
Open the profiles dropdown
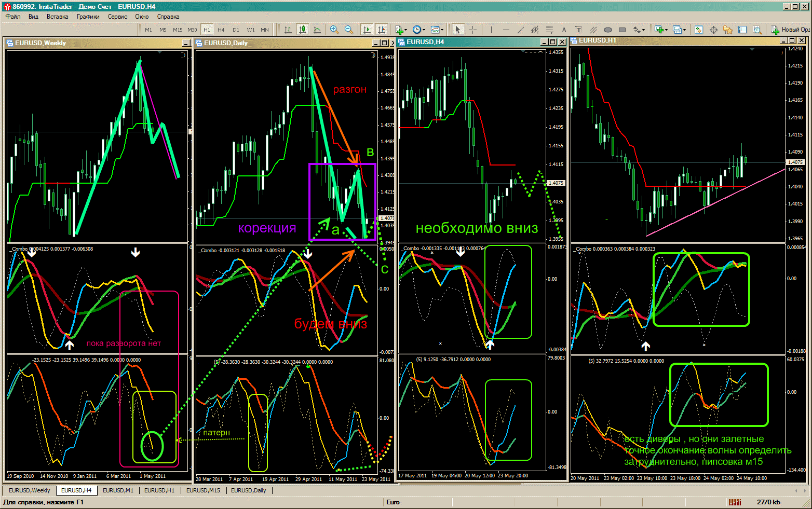(x=679, y=30)
